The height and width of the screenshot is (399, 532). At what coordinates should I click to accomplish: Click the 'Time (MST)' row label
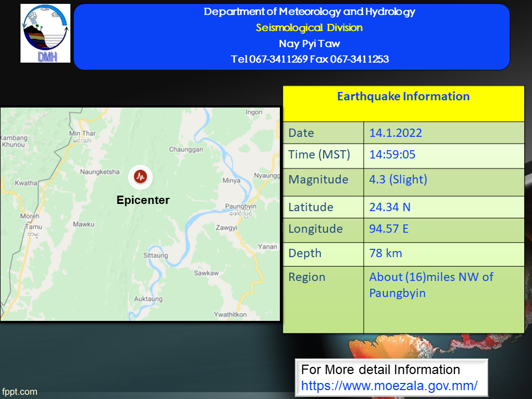[x=319, y=155]
